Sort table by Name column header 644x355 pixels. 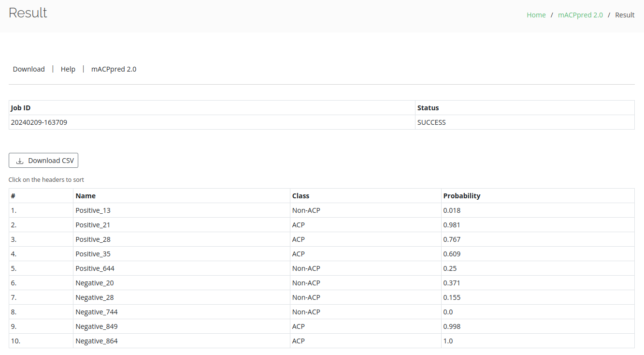pyautogui.click(x=86, y=196)
